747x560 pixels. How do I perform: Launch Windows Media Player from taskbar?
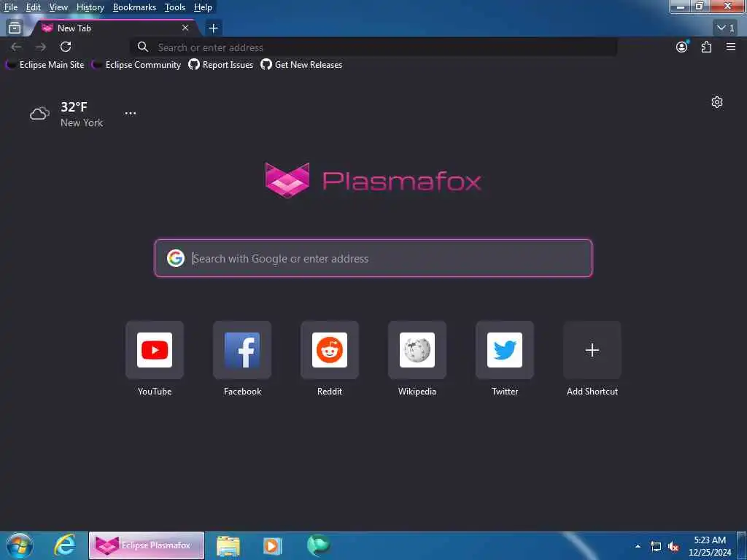[x=273, y=545]
